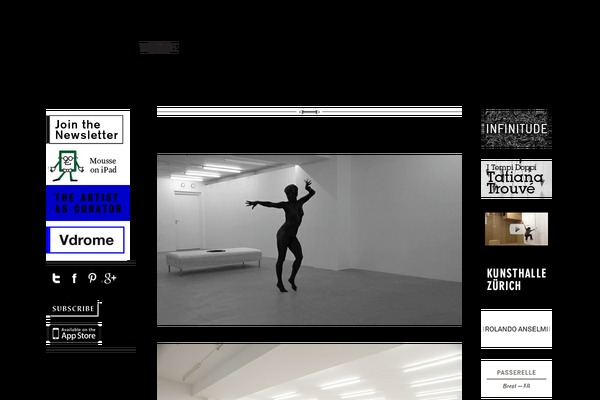Open the Facebook social icon

(74, 279)
